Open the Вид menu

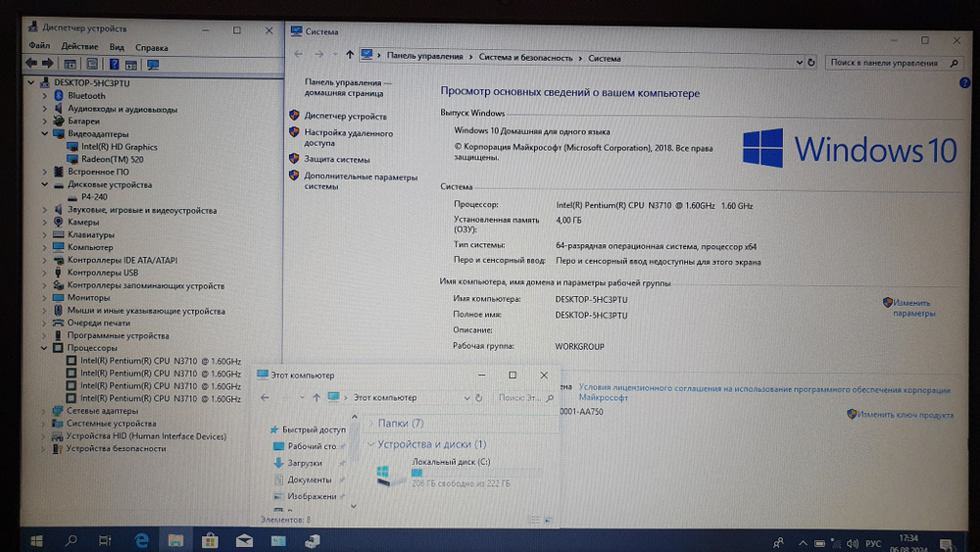click(x=117, y=47)
